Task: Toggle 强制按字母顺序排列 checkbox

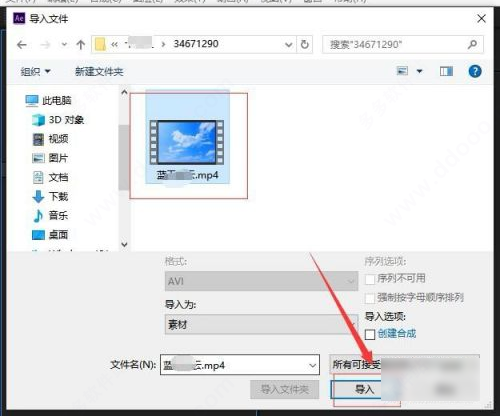Action: click(370, 298)
